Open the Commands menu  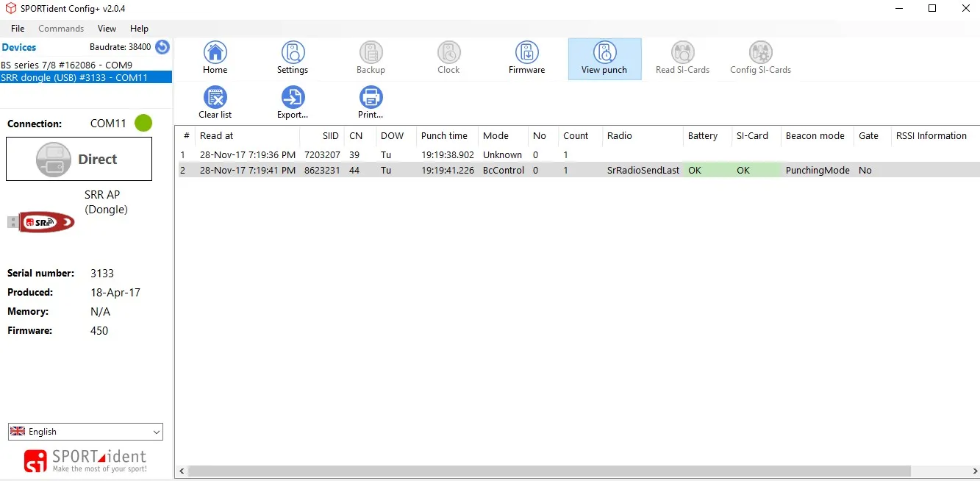(61, 29)
